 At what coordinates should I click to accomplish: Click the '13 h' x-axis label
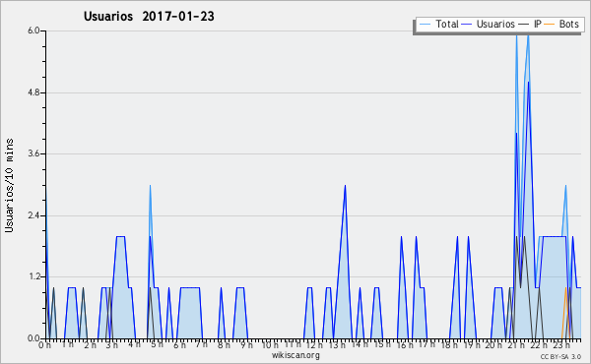coord(337,344)
